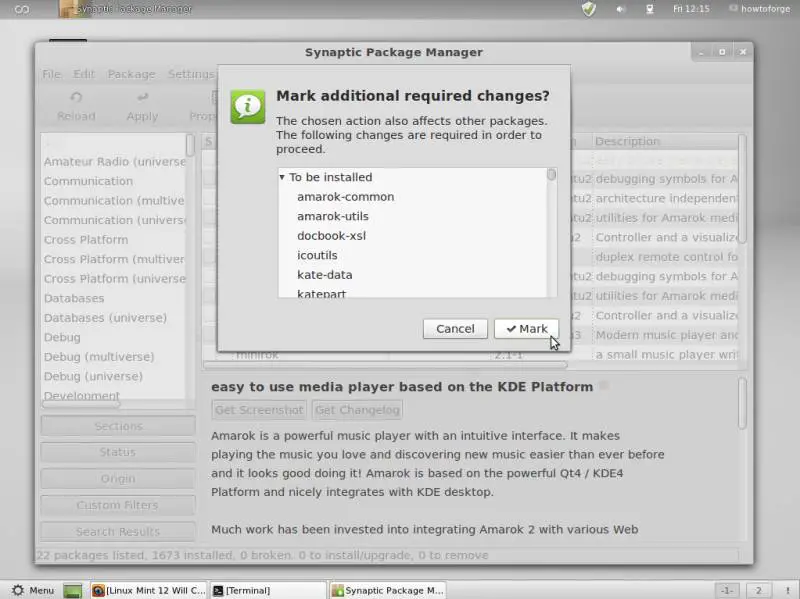
Task: Confirm with the Mark button
Action: (x=526, y=329)
